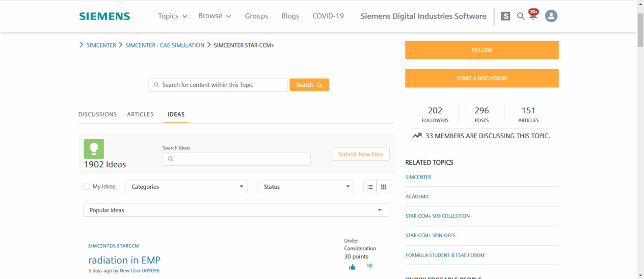
Task: Switch to the Discussions tab
Action: tap(98, 114)
